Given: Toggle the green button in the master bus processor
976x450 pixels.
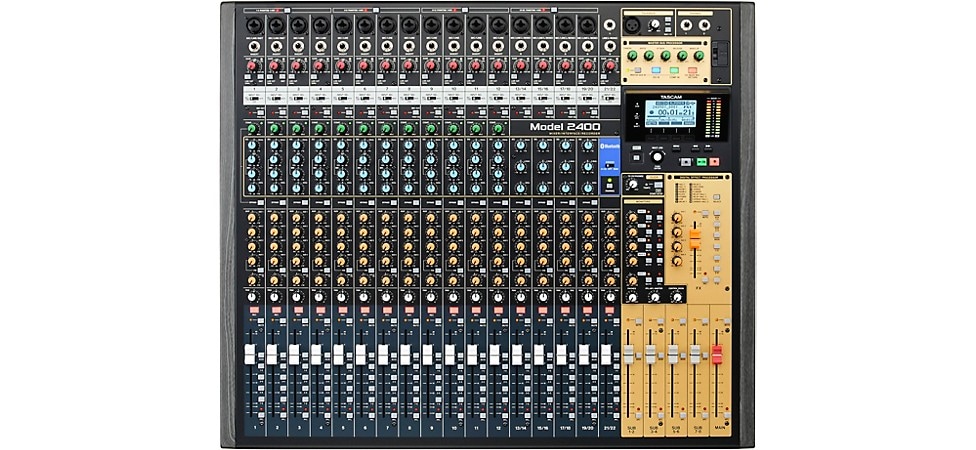Looking at the screenshot, I should (x=674, y=71).
